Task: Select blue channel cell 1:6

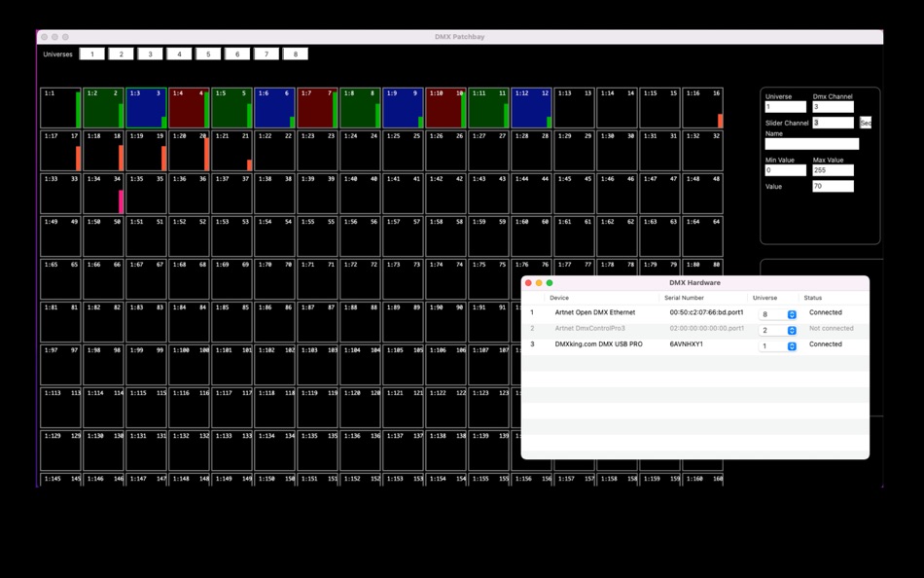Action: tap(274, 108)
